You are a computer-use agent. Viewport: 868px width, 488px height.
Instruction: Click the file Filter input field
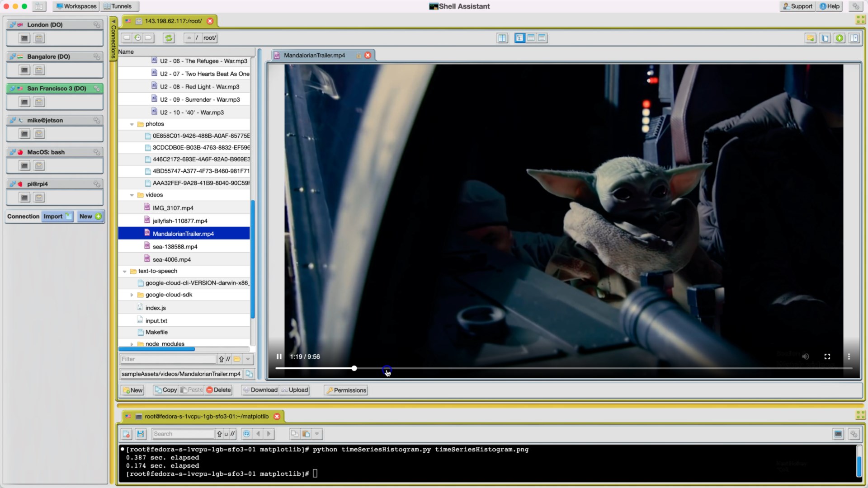coord(168,359)
